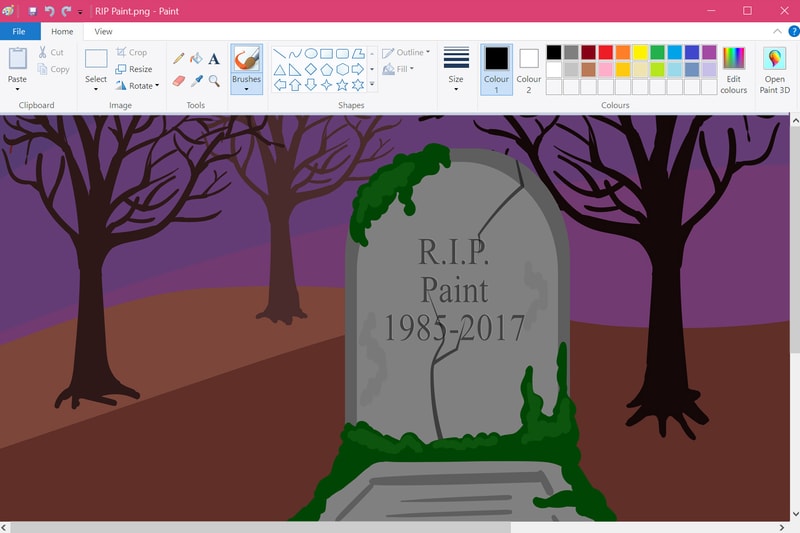This screenshot has height=533, width=800.
Task: Choose the Diamond shape
Action: coord(311,69)
